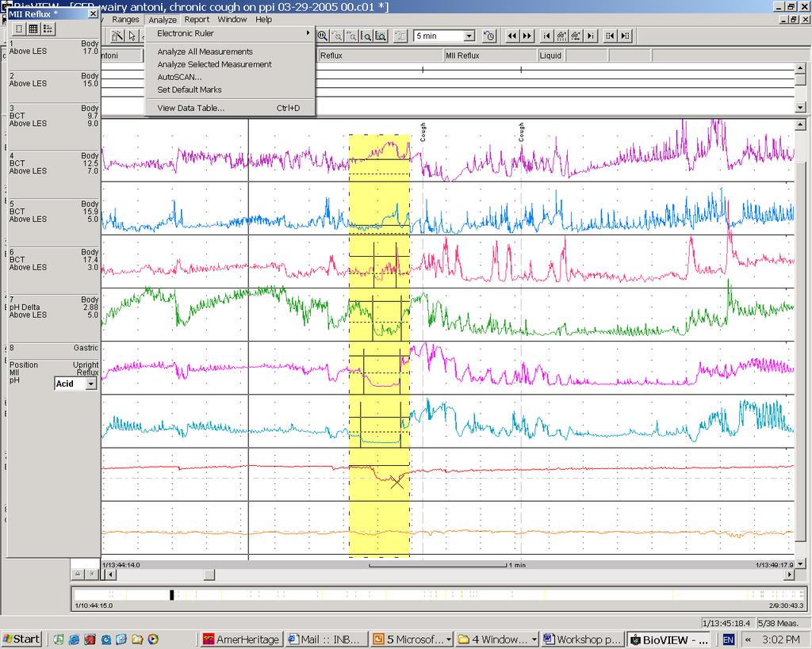Click the second Cough event marker
Screen dimensions: 812x649
(x=521, y=132)
